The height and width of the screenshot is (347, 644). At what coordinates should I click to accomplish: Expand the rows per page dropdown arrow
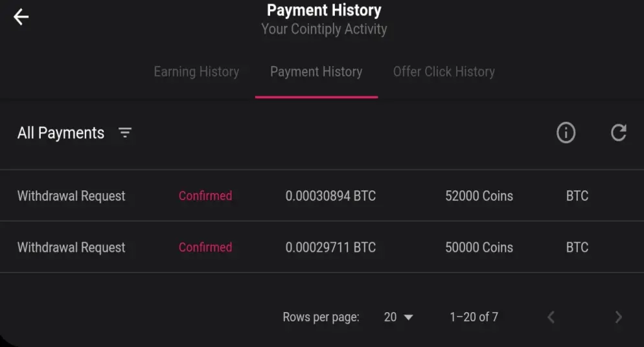click(408, 317)
